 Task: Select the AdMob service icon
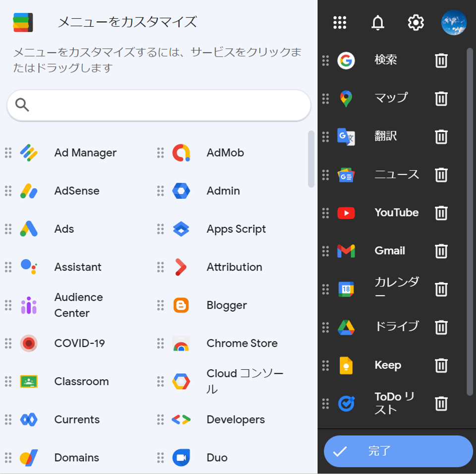point(181,153)
